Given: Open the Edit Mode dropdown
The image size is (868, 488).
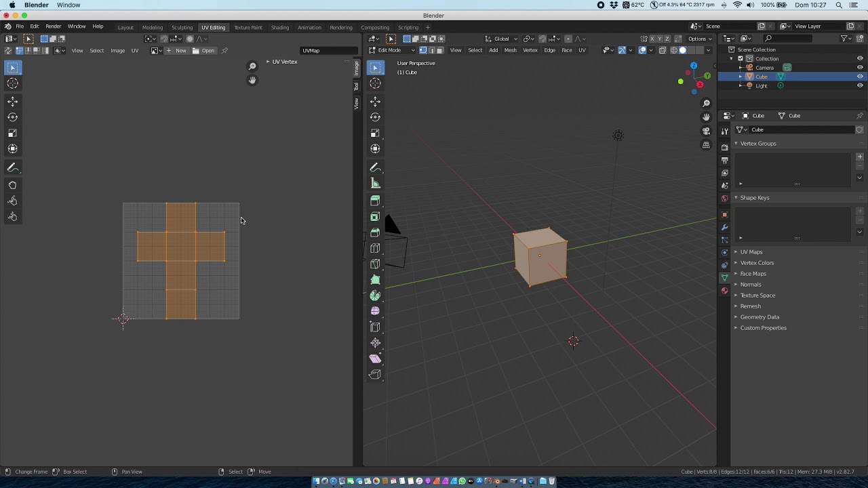Looking at the screenshot, I should tap(392, 50).
